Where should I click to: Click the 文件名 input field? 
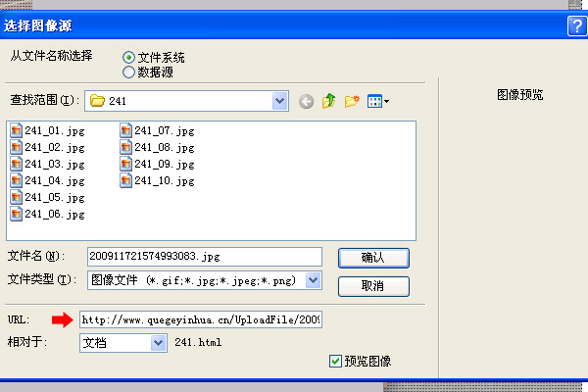(204, 257)
